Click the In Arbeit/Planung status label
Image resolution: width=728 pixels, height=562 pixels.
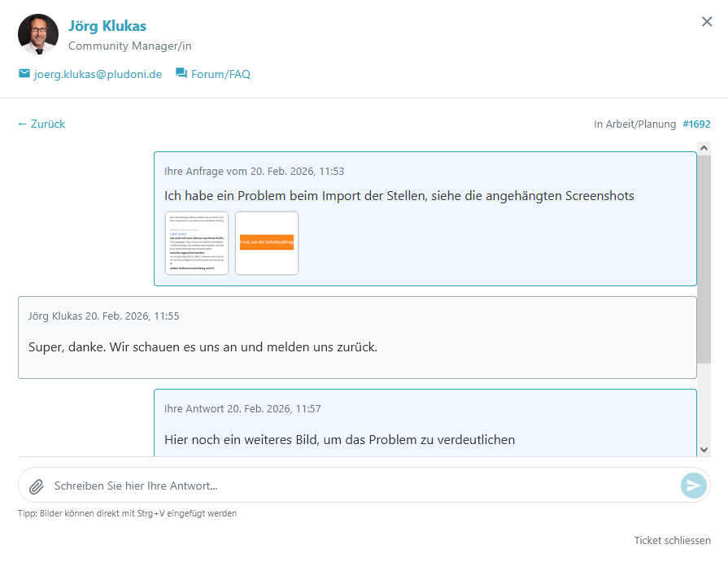click(x=634, y=124)
